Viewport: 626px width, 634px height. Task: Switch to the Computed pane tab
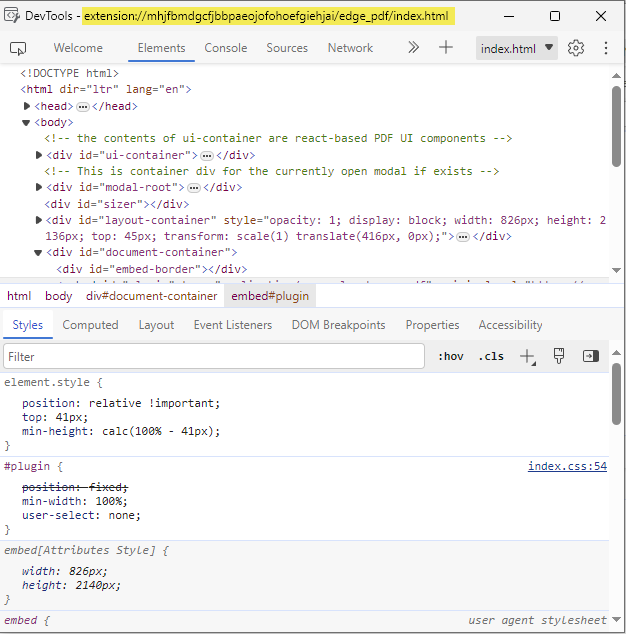tap(90, 325)
